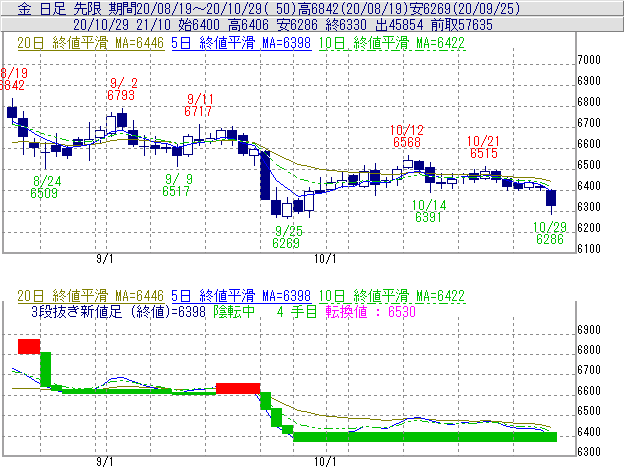The width and height of the screenshot is (624, 473).
Task: Click the 8/19 high label 6842
Action: click(12, 85)
